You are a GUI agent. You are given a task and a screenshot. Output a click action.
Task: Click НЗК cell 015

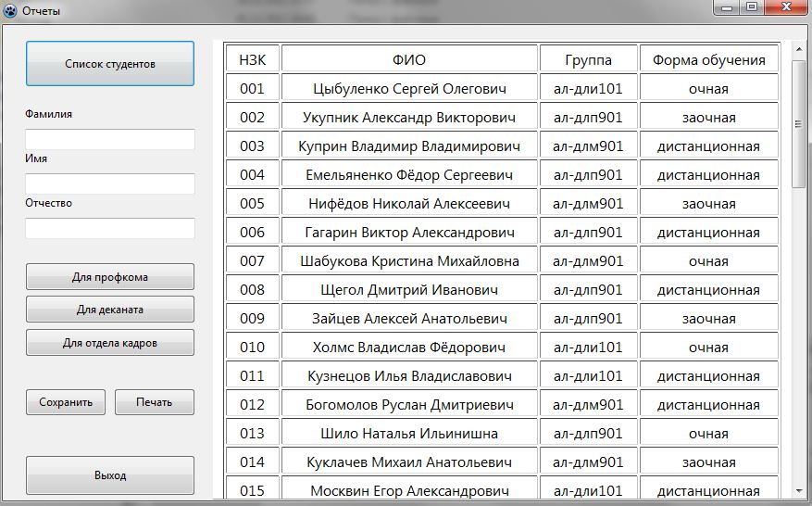[x=252, y=489]
